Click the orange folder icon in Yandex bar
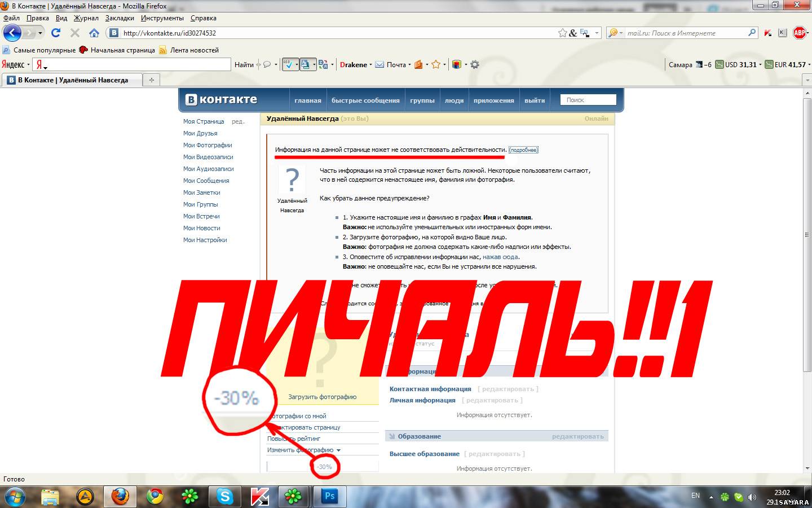This screenshot has width=812, height=508. point(418,64)
